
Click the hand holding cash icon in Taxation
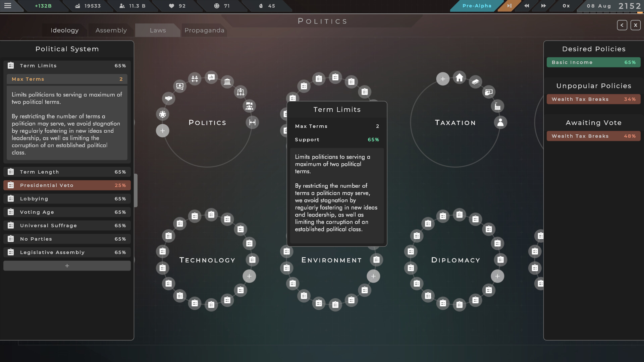click(489, 92)
